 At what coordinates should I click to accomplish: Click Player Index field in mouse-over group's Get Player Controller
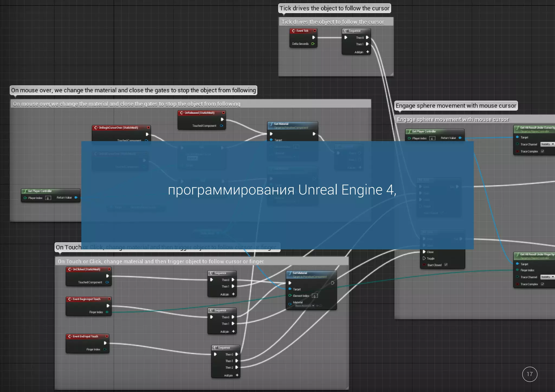click(48, 198)
